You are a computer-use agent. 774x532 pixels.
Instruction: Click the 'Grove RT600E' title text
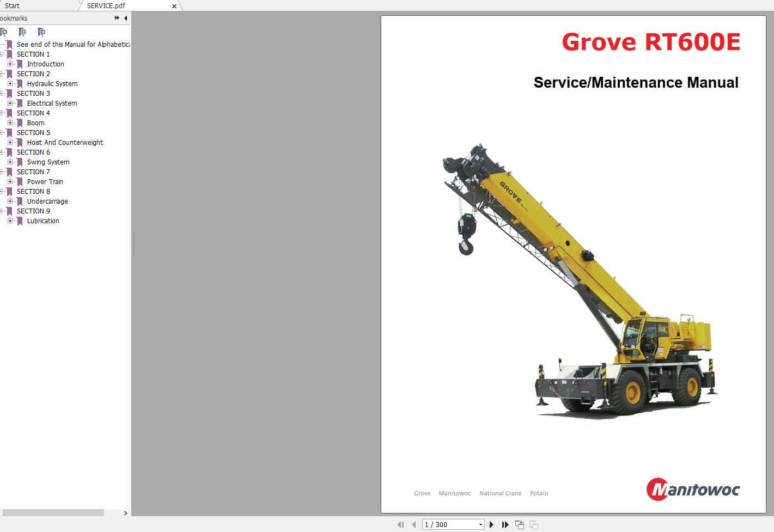click(x=651, y=42)
